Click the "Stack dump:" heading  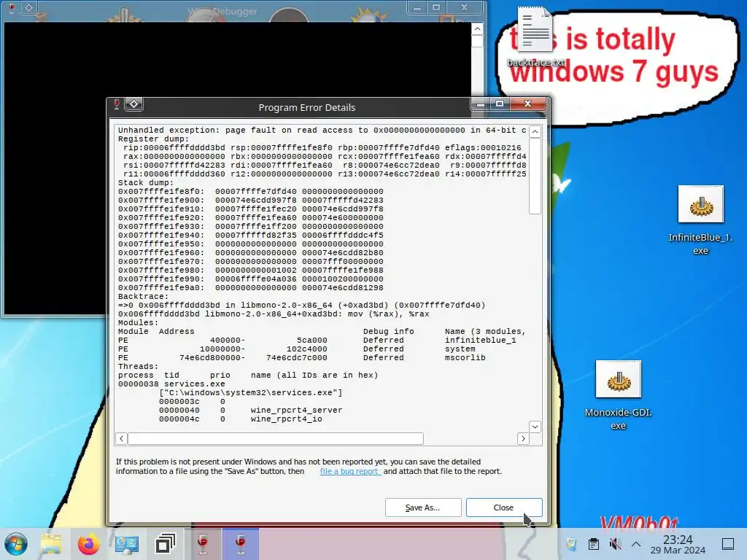[146, 183]
